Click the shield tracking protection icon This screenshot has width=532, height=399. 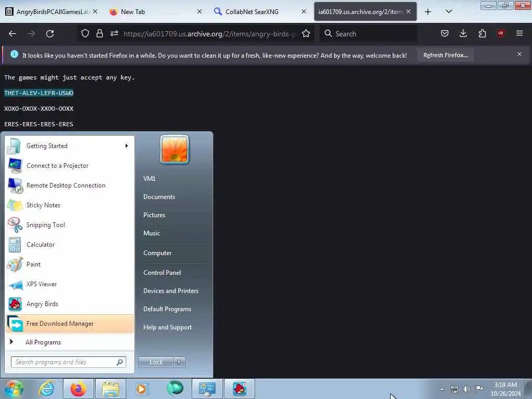click(85, 34)
